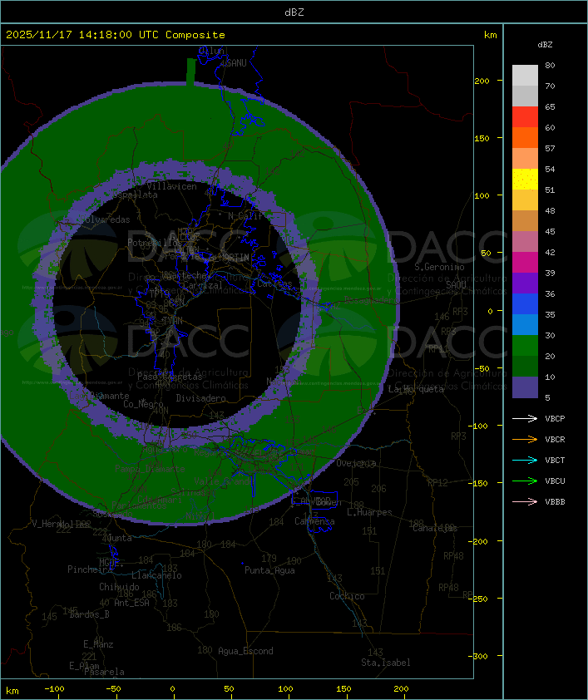The width and height of the screenshot is (588, 700).
Task: Select the light orange 54-57 dBZ swatch
Action: [x=525, y=159]
